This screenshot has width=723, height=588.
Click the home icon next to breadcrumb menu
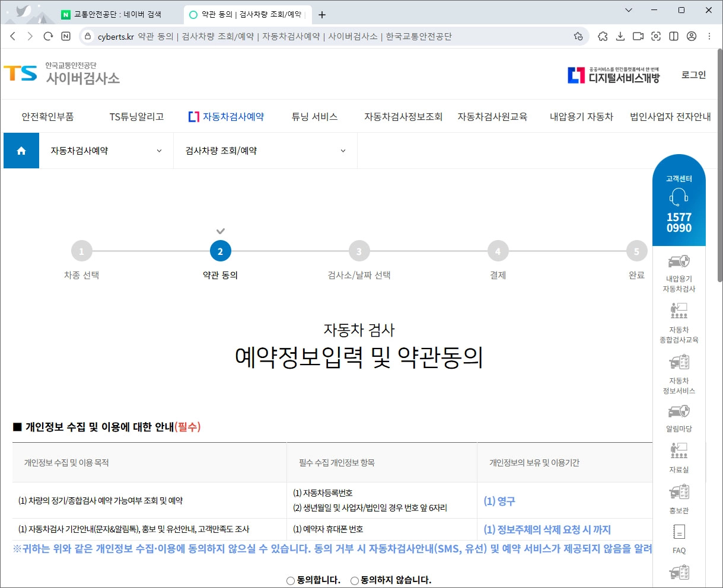[x=21, y=150]
